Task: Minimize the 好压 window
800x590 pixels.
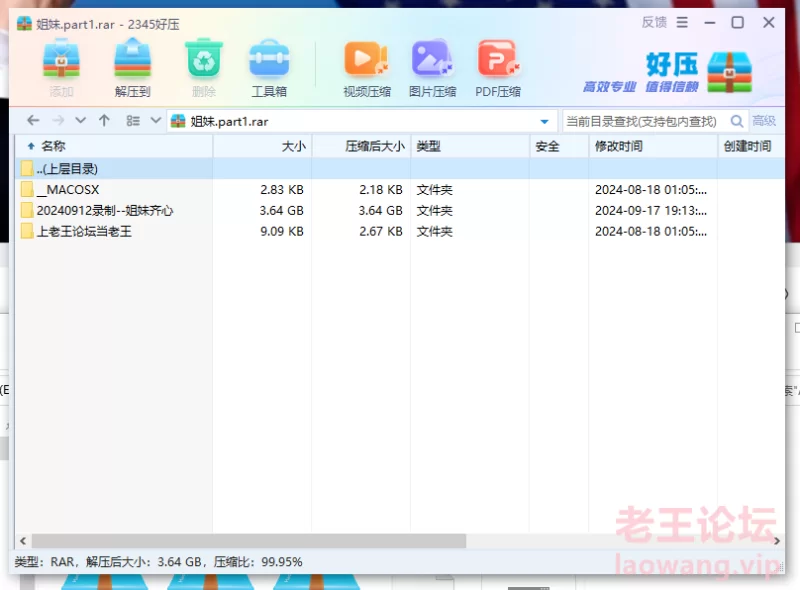Action: tap(710, 22)
